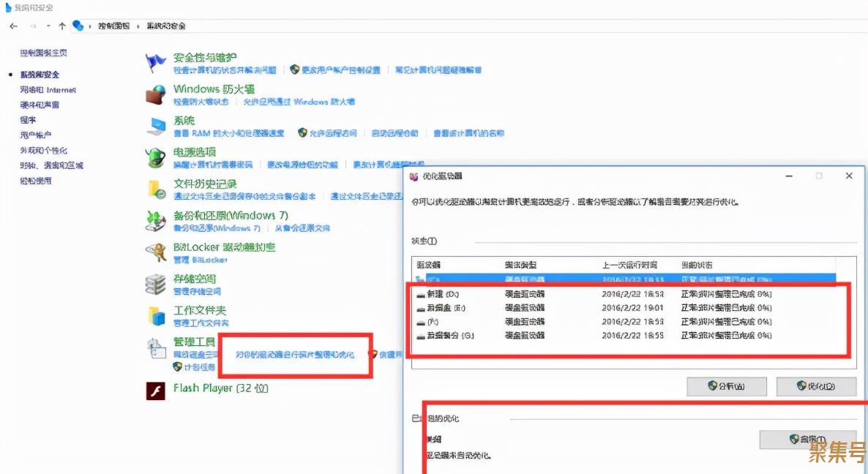
Task: Click the check firewall status link
Action: pyautogui.click(x=201, y=102)
